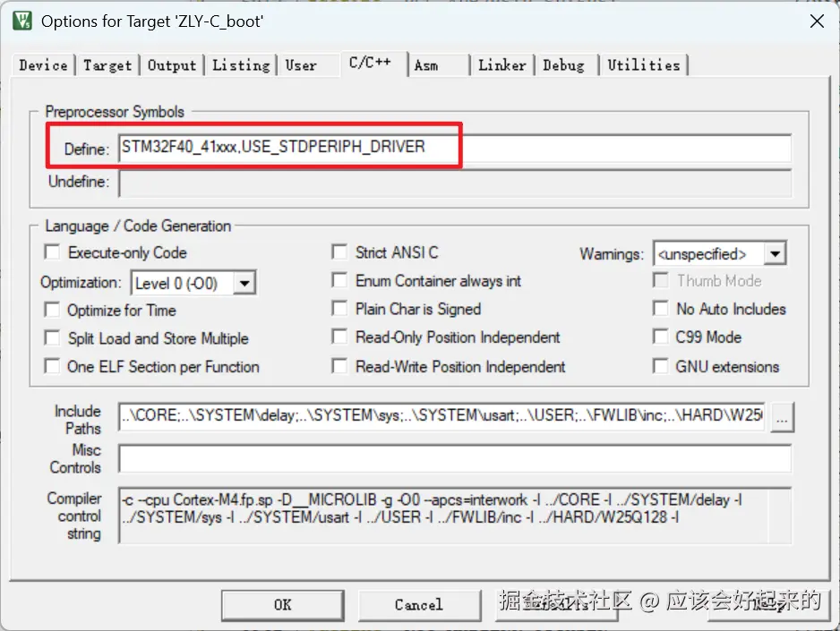
Task: Enable C99 Mode
Action: pos(661,337)
